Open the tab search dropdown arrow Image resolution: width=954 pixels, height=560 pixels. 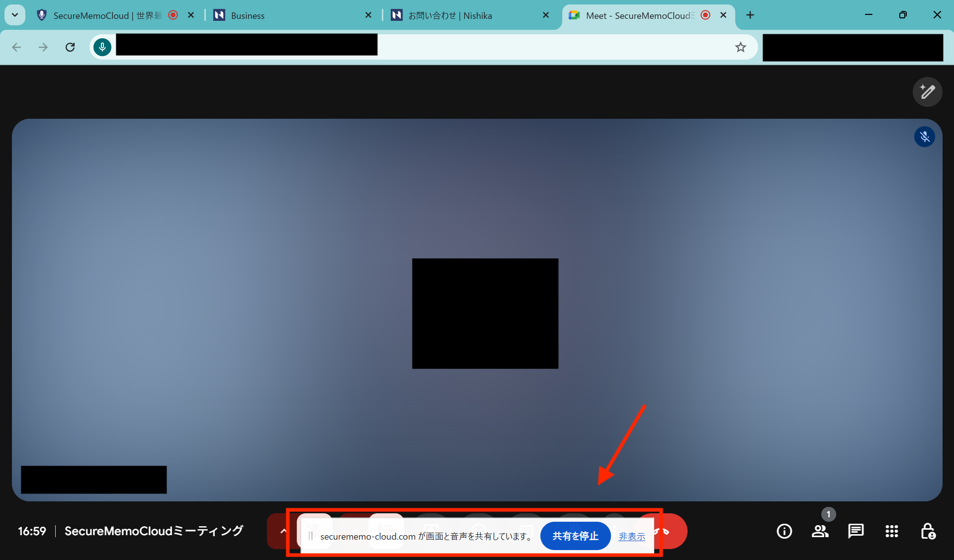tap(15, 15)
